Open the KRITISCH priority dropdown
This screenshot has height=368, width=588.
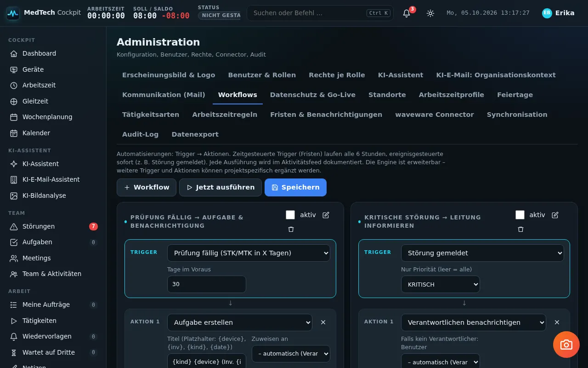click(x=441, y=284)
